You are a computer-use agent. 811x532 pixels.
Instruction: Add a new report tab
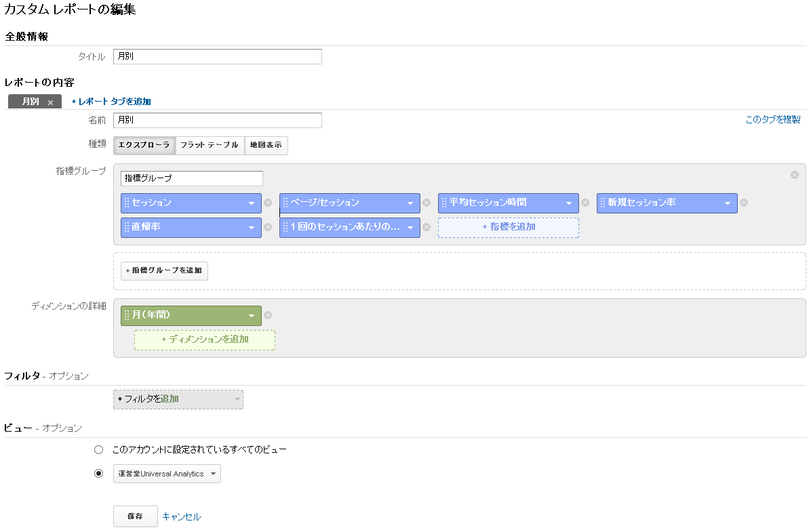[111, 102]
